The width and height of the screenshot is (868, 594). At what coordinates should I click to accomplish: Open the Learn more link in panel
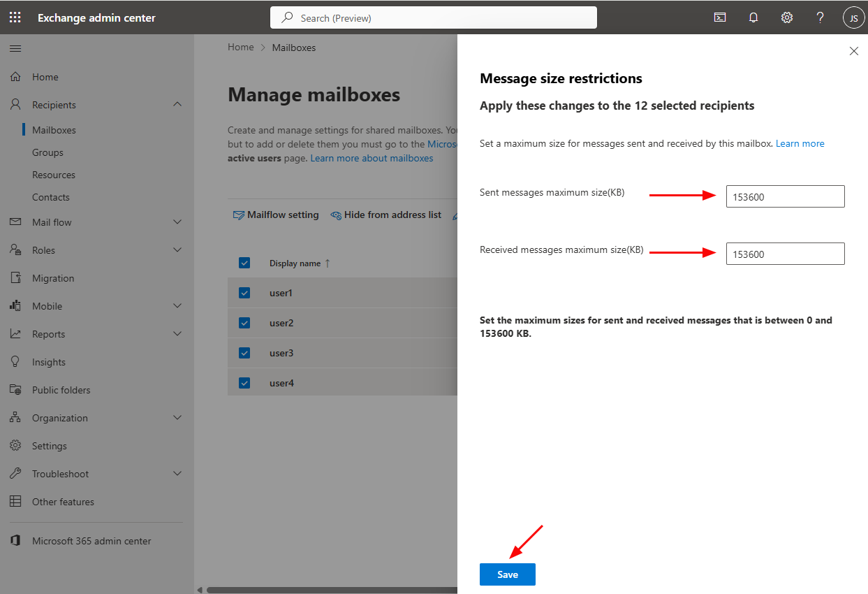click(800, 143)
